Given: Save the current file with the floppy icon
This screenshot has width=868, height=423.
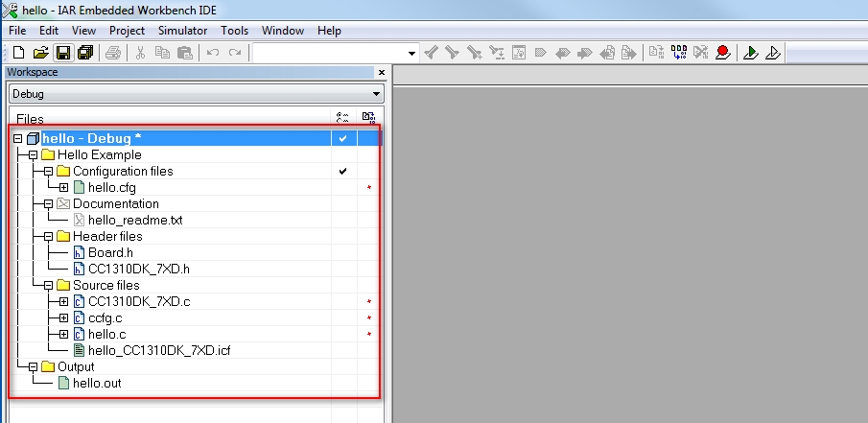Looking at the screenshot, I should 63,53.
